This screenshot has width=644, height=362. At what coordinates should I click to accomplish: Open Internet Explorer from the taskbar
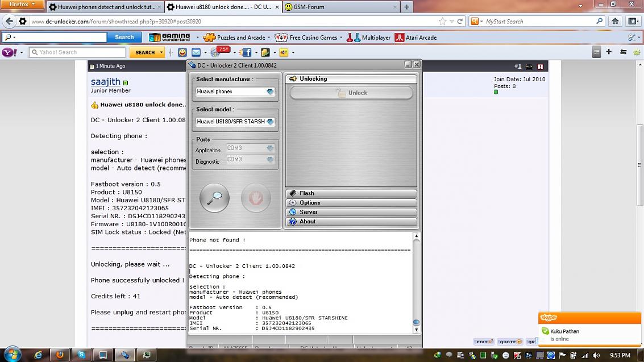(38, 355)
